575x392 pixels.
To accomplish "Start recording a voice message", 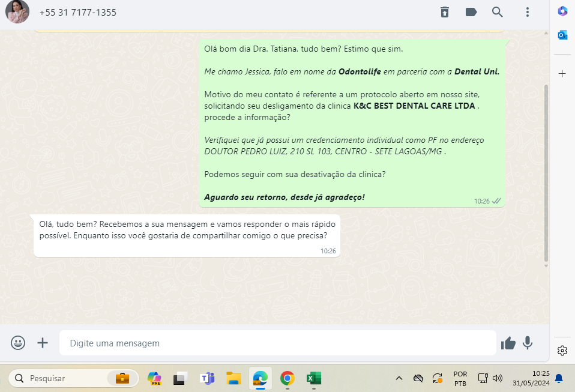I will click(528, 343).
